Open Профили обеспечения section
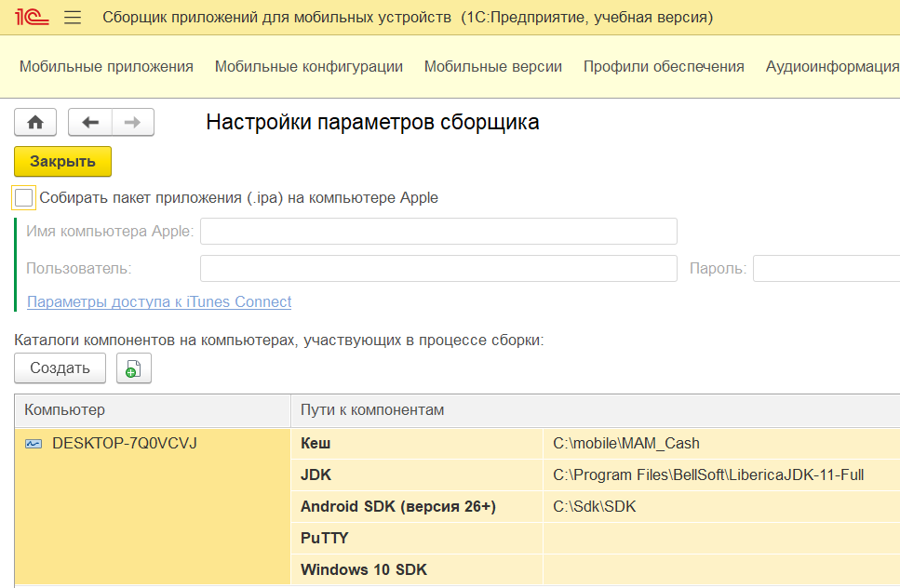This screenshot has width=900, height=588. (664, 67)
